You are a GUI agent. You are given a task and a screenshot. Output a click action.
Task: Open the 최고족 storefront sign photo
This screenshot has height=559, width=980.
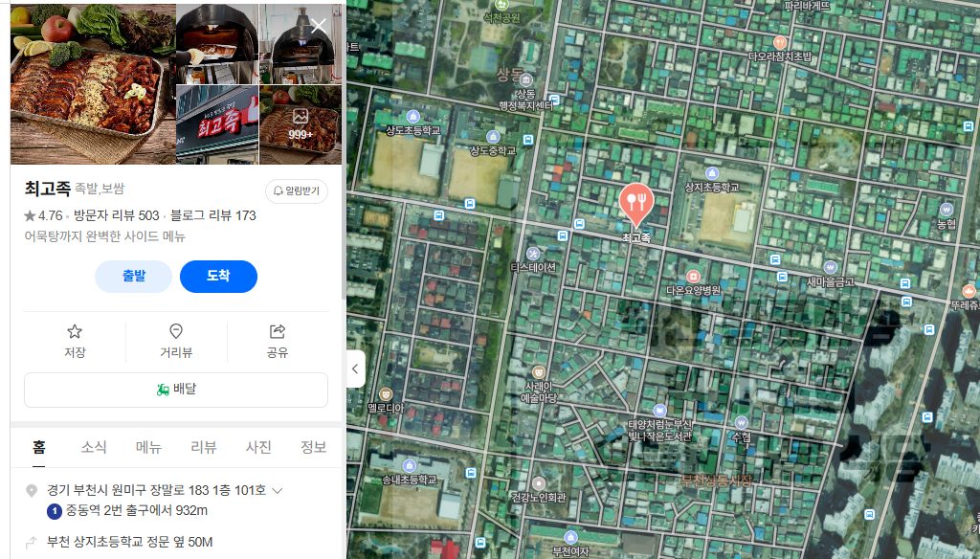pyautogui.click(x=217, y=124)
